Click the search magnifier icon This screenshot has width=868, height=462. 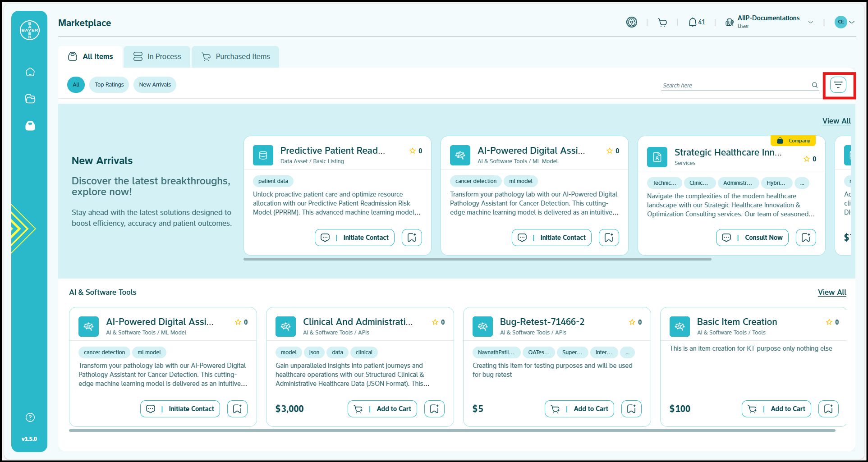click(x=814, y=85)
